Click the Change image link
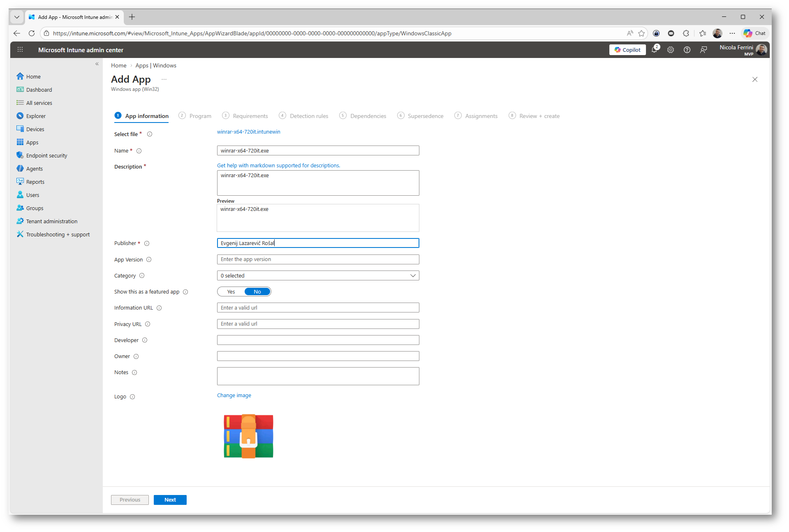The image size is (789, 532). 234,396
